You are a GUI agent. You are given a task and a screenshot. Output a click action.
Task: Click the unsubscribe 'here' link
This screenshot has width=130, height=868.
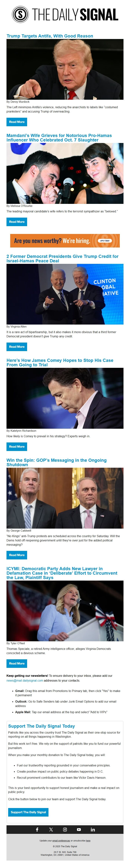point(88,840)
